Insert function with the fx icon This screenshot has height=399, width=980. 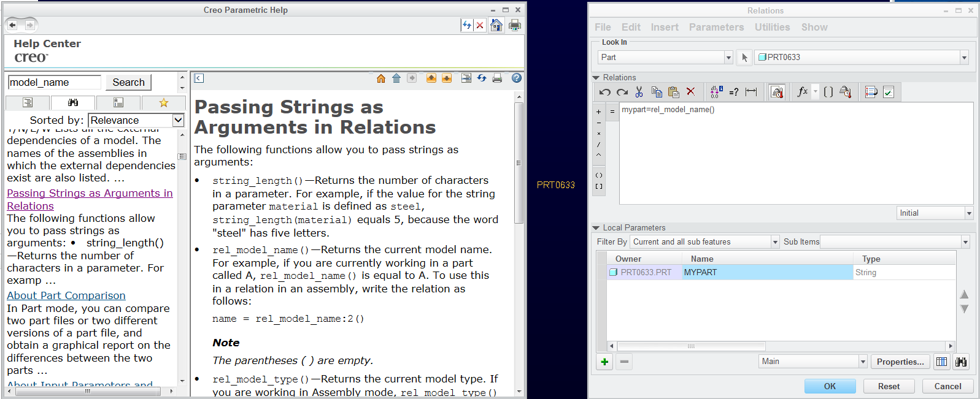coord(802,92)
